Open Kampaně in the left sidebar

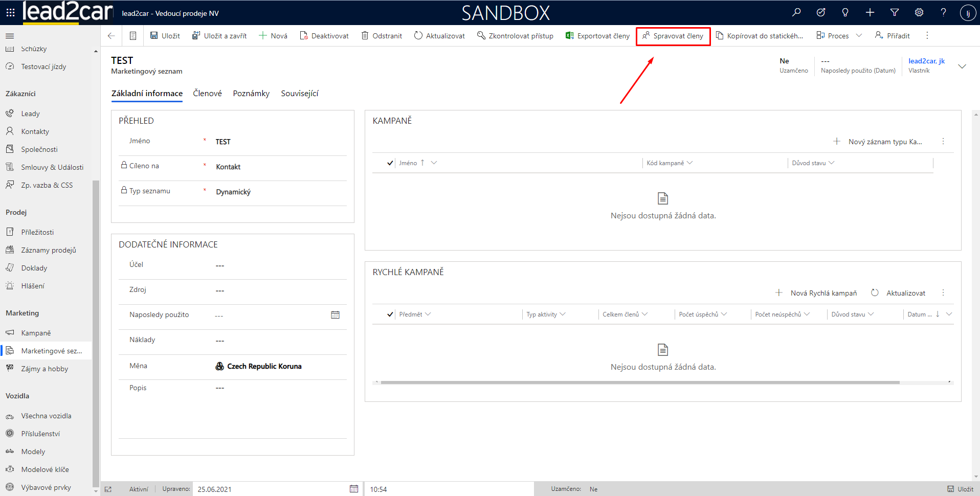pyautogui.click(x=36, y=333)
